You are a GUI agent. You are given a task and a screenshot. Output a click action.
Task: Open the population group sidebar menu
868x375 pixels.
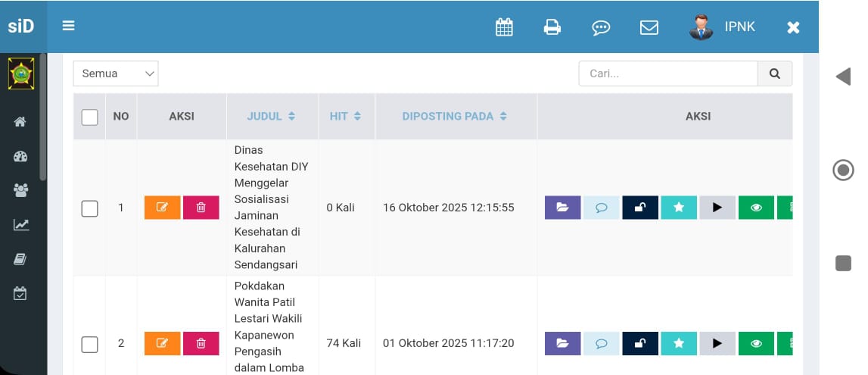coord(20,190)
